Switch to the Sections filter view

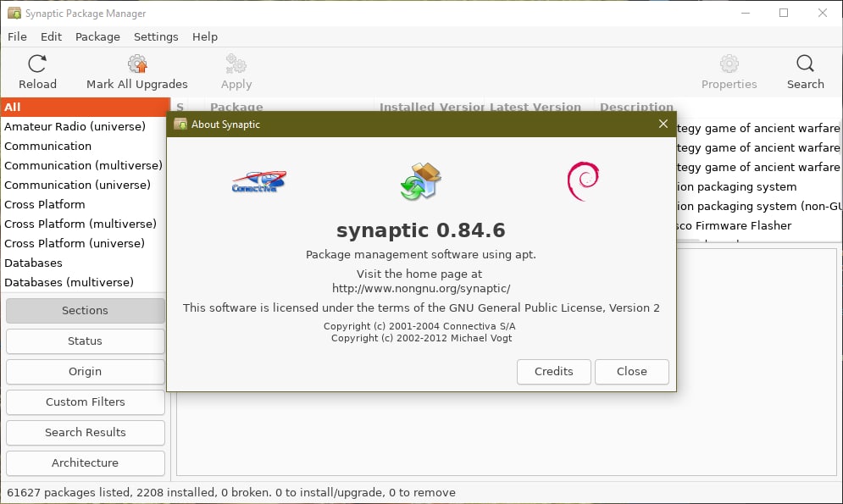click(x=85, y=311)
